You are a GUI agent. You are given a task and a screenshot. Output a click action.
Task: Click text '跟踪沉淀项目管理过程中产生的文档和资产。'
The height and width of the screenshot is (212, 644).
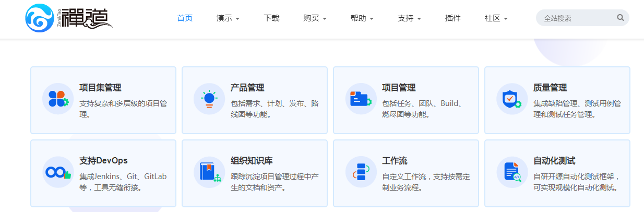[x=275, y=182]
